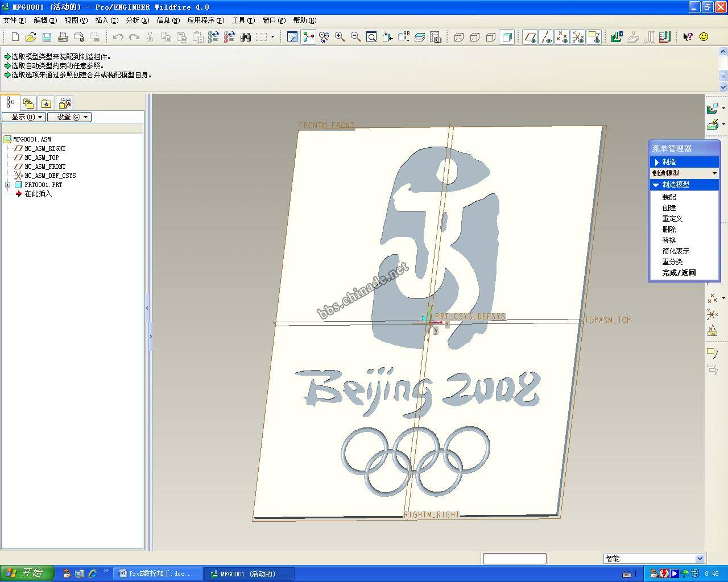Viewport: 728px width, 582px height.
Task: Click the repaint screen icon
Action: click(x=292, y=37)
